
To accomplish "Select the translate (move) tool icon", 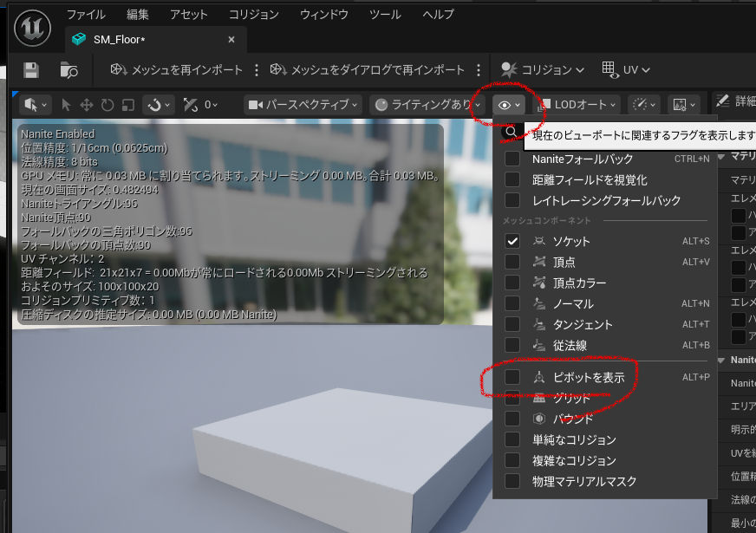I will coord(87,105).
